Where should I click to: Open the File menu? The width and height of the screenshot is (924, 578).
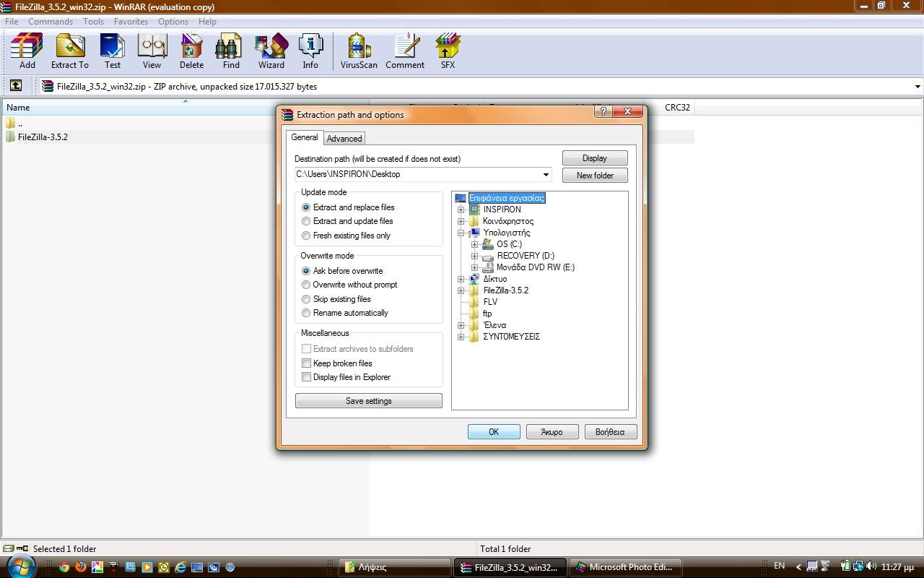coord(12,22)
